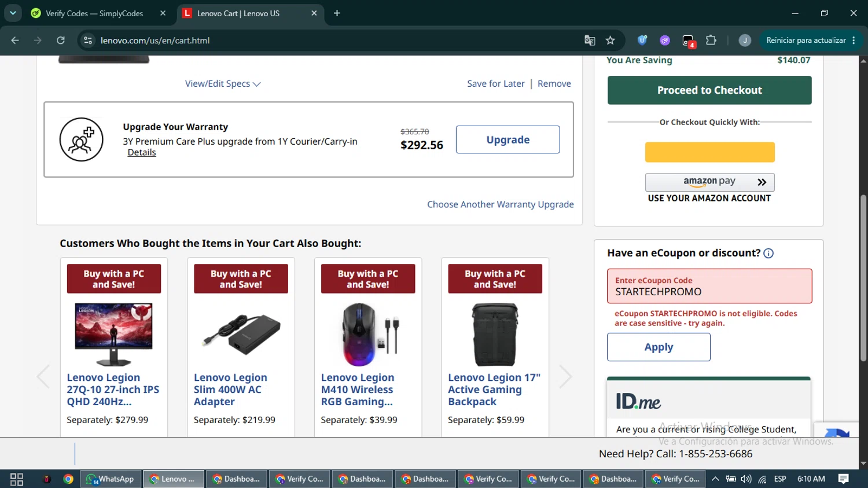Click the ID.me logo
Screen dimensions: 868x488
click(x=638, y=401)
